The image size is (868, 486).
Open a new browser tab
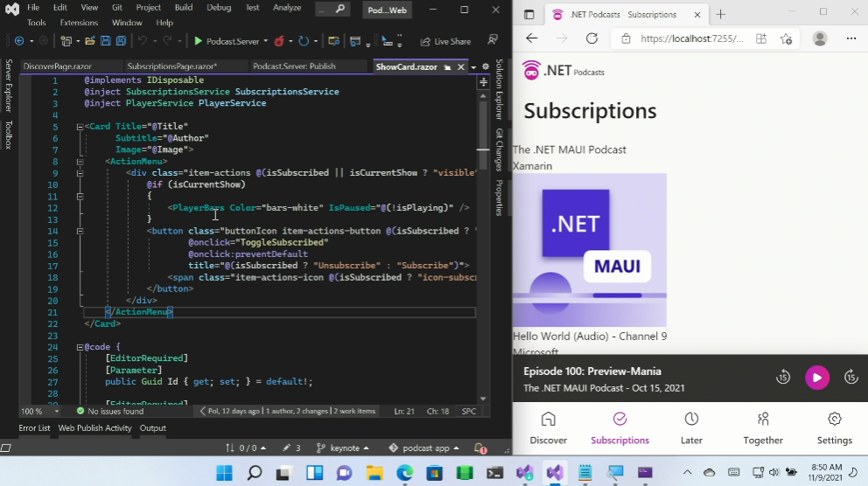point(720,14)
